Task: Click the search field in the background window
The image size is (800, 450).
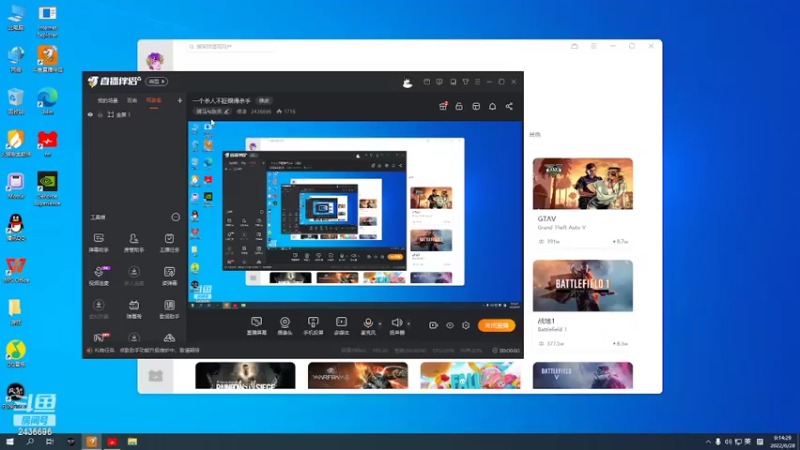Action: pos(231,46)
